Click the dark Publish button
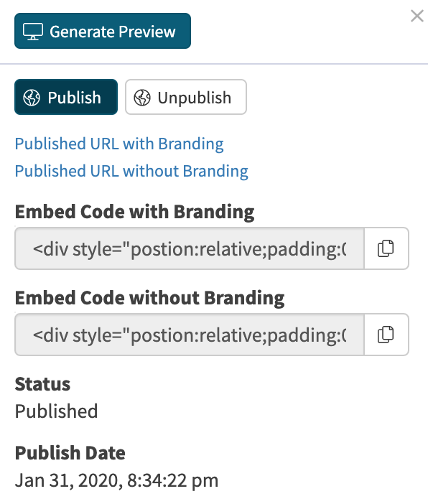 coord(66,97)
